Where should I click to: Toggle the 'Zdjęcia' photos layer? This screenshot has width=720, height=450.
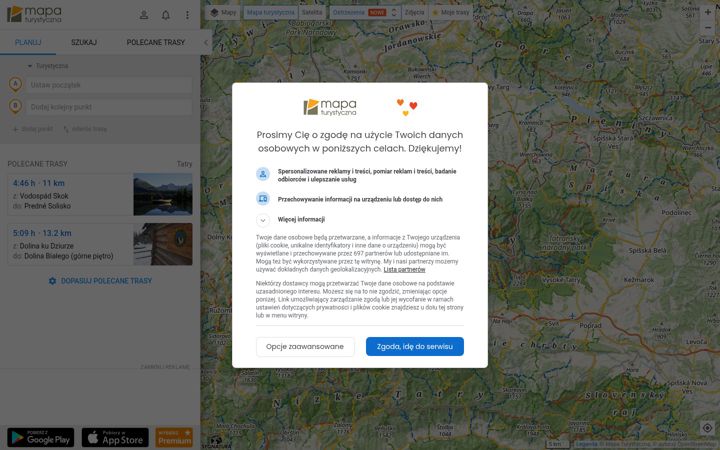click(414, 12)
